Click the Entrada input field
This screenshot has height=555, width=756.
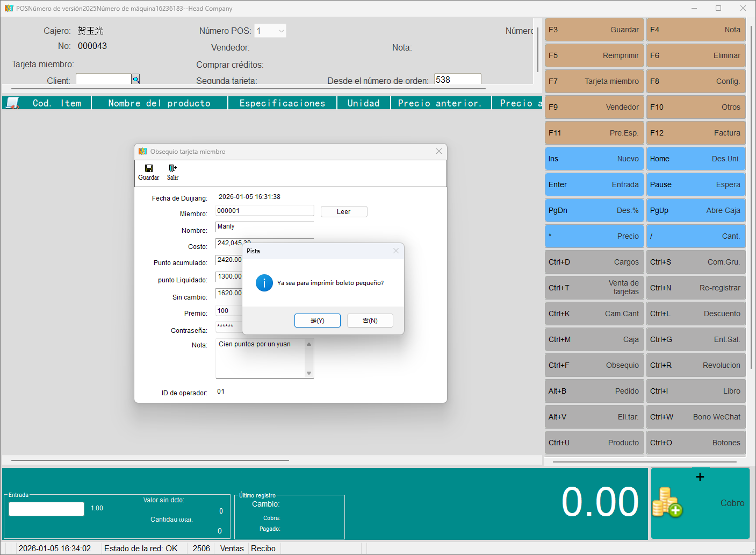pyautogui.click(x=47, y=509)
